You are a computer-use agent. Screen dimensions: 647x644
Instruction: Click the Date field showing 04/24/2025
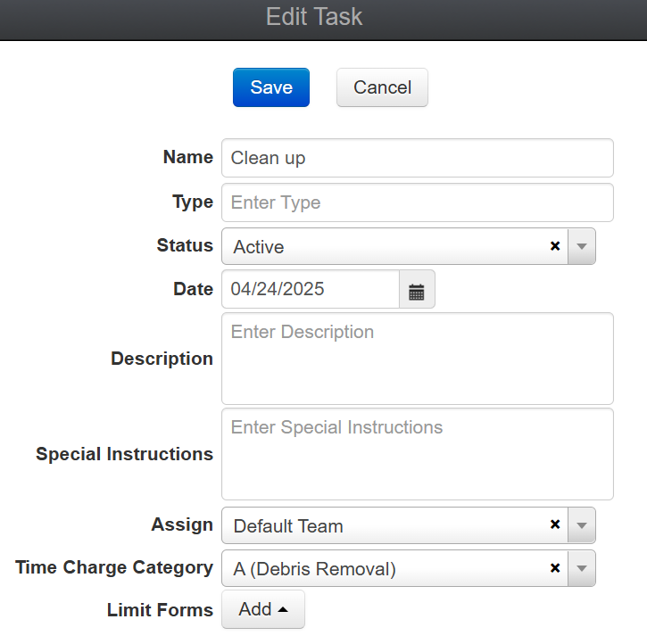(x=311, y=289)
